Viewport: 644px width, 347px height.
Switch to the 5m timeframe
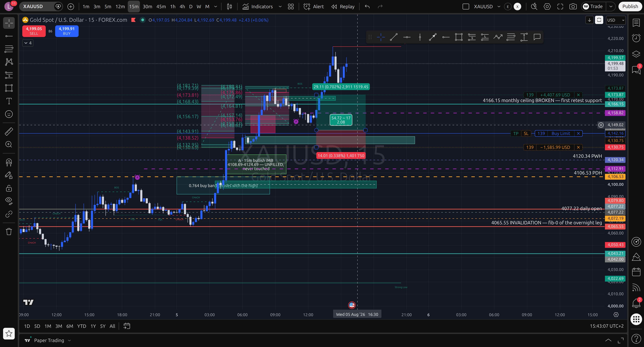[108, 7]
